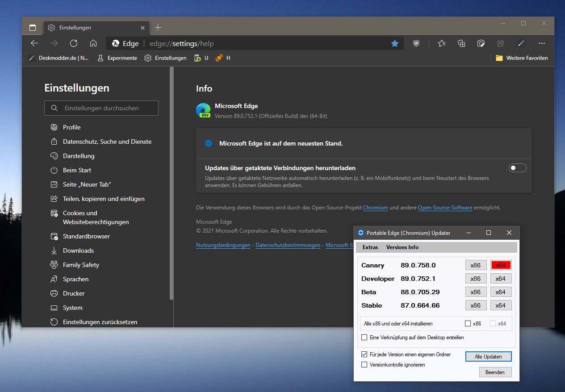The image size is (565, 392).
Task: Open Einstellungen zurücksetzen section
Action: [100, 322]
